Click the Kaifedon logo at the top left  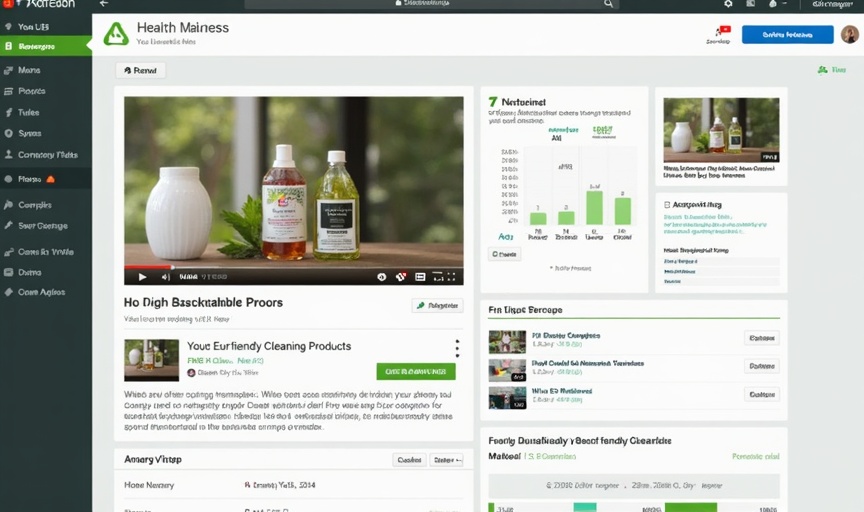click(39, 4)
